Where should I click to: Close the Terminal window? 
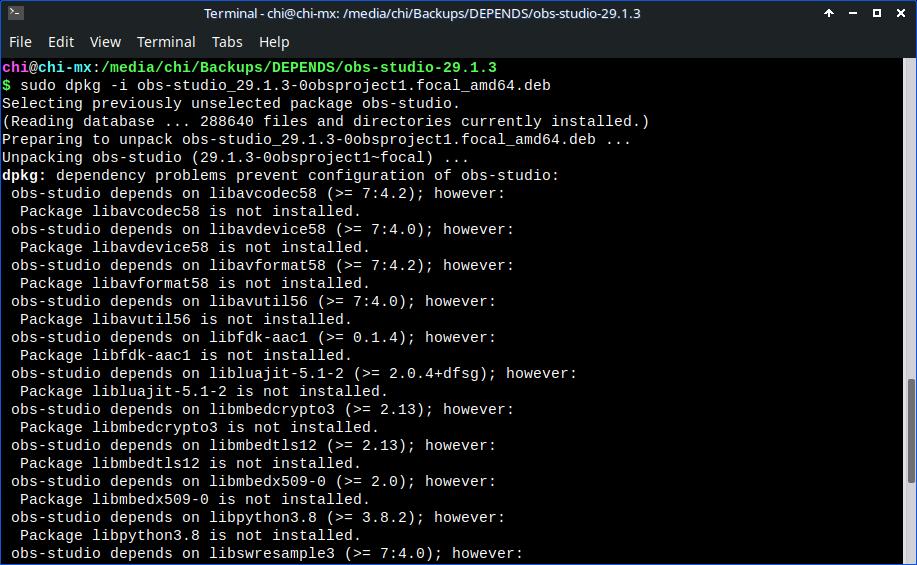point(901,13)
